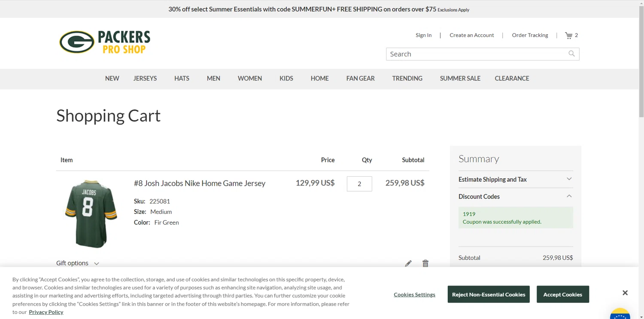Click the applied coupon code 1919

coord(469,214)
